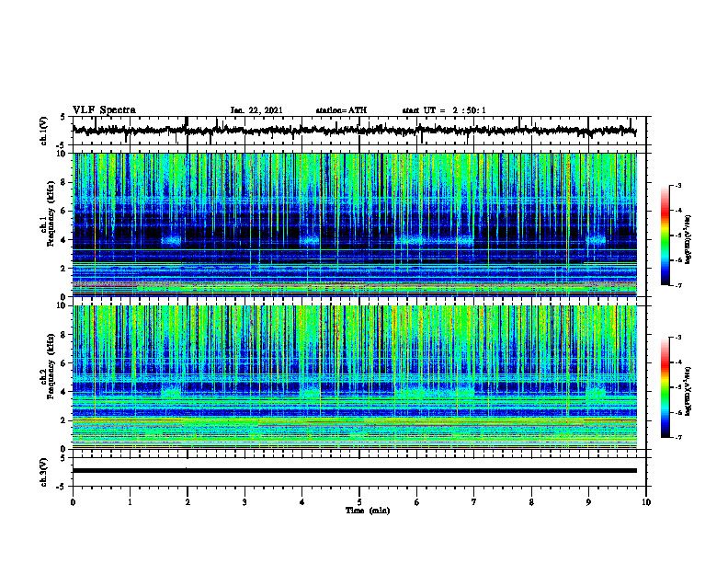The image size is (728, 563).
Task: Click the "-7" label on ch.1 colorbar
Action: click(x=678, y=285)
